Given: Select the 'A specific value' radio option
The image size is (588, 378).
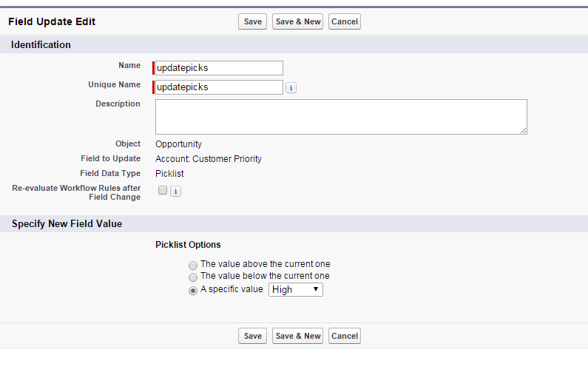Looking at the screenshot, I should [193, 290].
